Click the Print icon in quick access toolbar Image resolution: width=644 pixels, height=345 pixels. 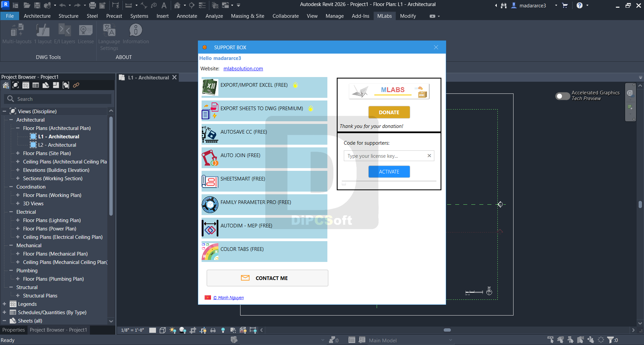93,5
